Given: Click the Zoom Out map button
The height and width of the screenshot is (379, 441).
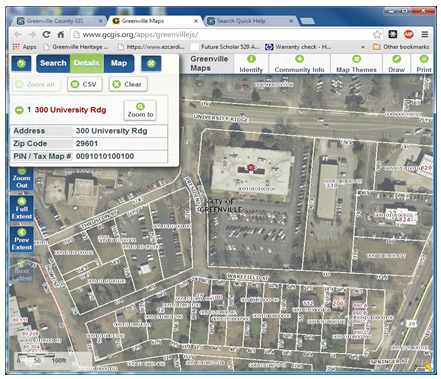Looking at the screenshot, I should pos(22,178).
